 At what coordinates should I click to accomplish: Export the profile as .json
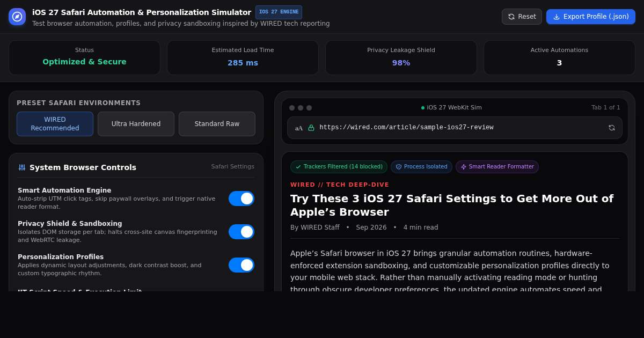pos(591,17)
